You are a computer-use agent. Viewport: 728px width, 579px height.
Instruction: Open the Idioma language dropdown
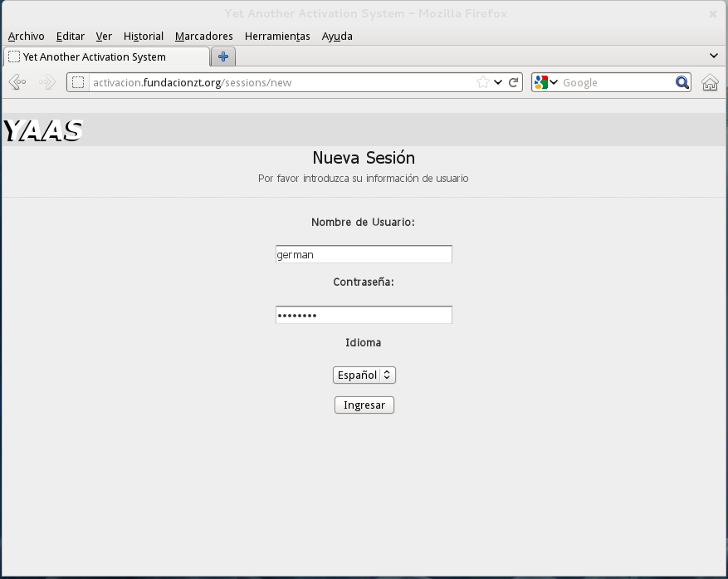tap(364, 375)
